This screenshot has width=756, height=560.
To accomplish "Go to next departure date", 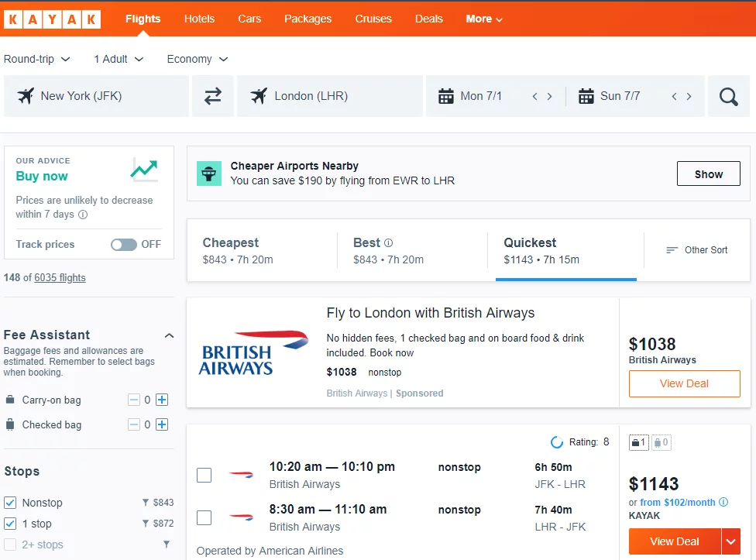I will (549, 96).
